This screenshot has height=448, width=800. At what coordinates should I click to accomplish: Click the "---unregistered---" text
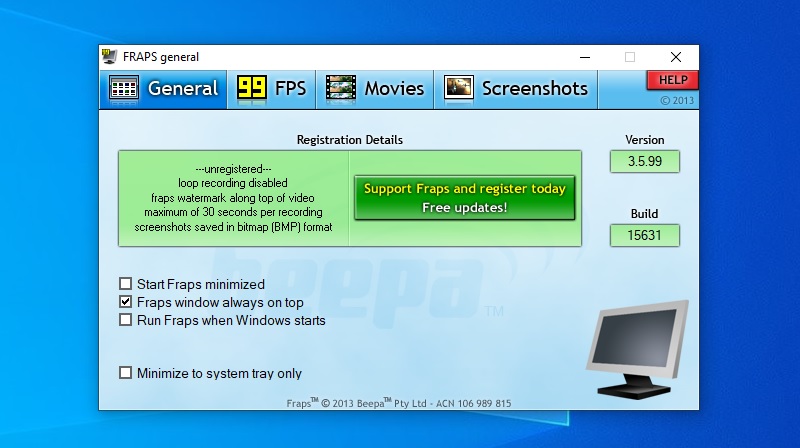(x=233, y=169)
